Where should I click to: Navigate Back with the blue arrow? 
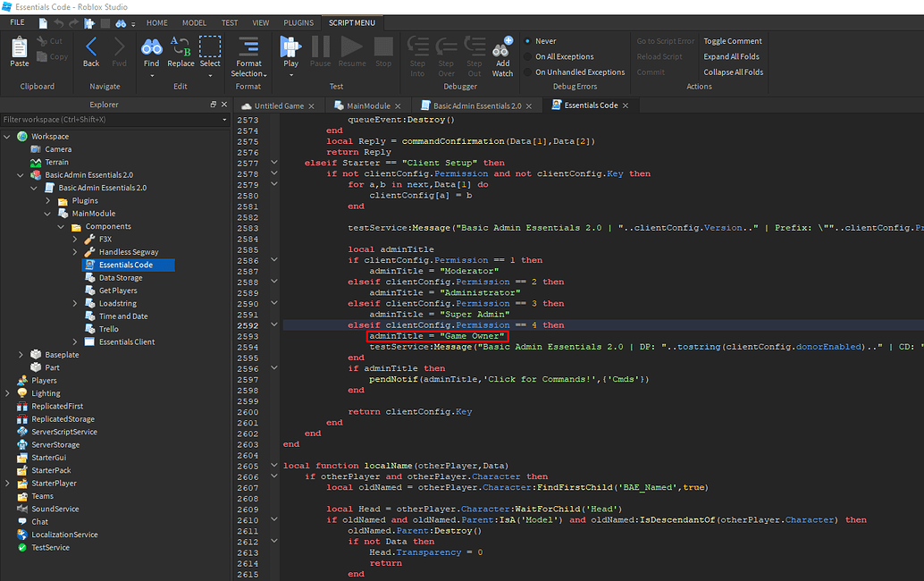click(x=91, y=47)
